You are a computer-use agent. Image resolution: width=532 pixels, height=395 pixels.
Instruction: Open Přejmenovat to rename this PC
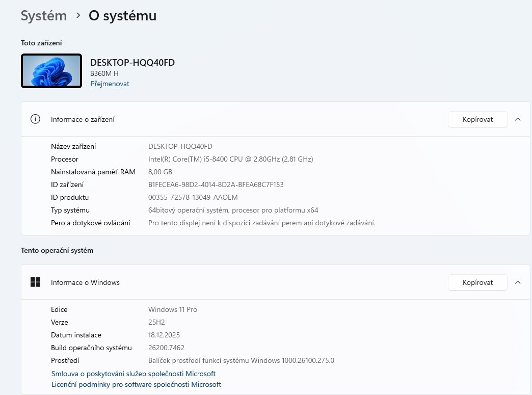coord(110,83)
